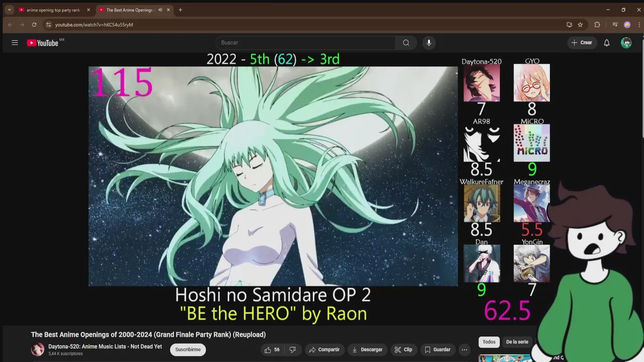Click the magnifier search button
Image resolution: width=644 pixels, height=362 pixels.
[x=406, y=43]
